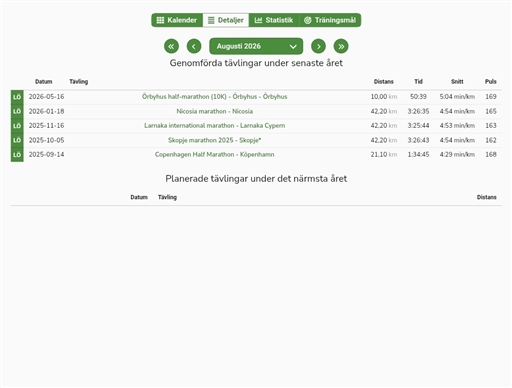
Task: Click the LÖ badge for 2025-10-05
Action: tap(17, 140)
